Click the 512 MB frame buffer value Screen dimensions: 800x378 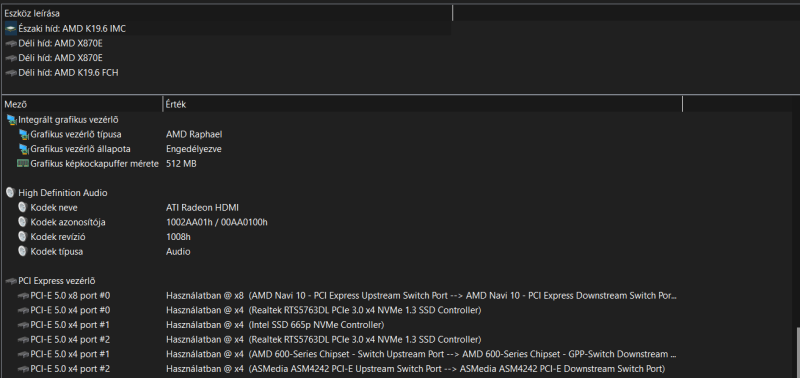click(181, 164)
